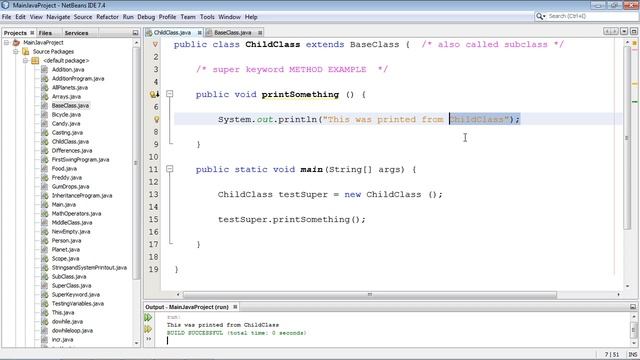Select MathOperators.java in the tree

click(76, 213)
